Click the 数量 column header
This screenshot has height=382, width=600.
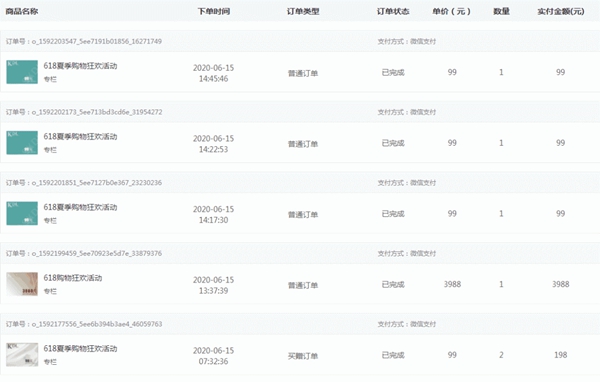coord(501,11)
